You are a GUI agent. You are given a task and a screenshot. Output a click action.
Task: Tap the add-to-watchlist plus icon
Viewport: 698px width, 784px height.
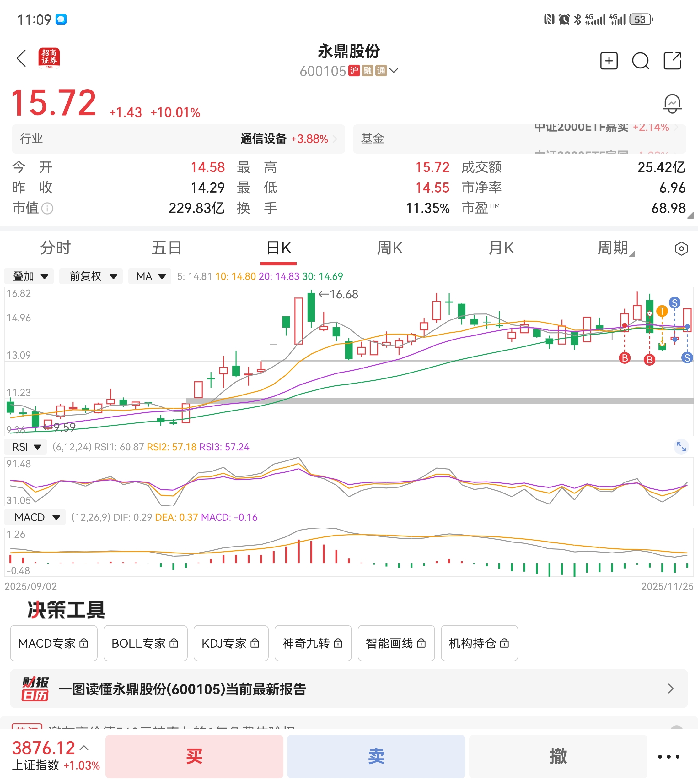point(609,61)
